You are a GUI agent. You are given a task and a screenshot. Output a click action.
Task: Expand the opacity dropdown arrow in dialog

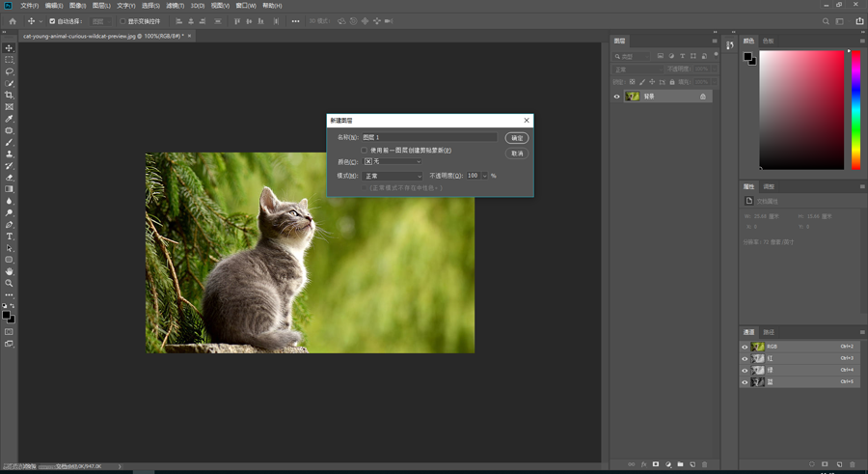click(x=485, y=176)
